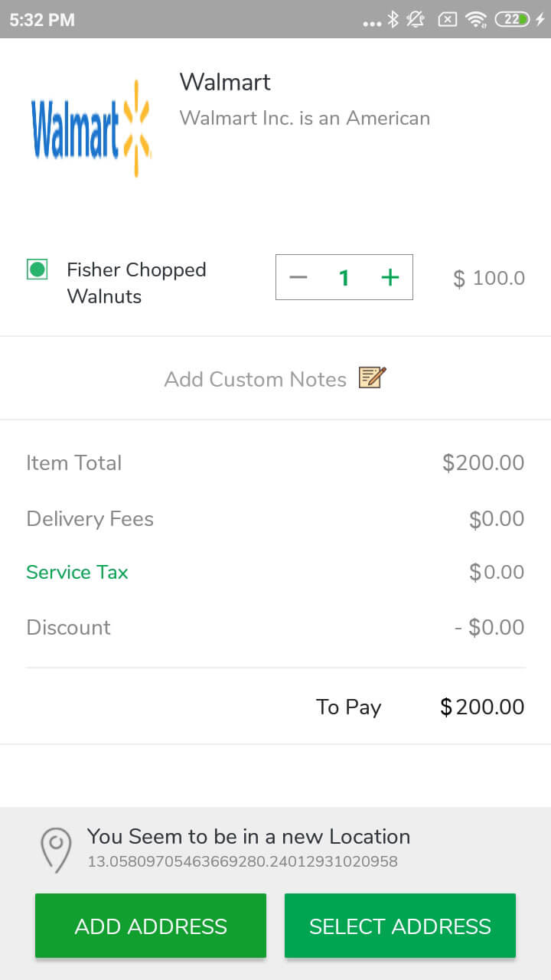Click the Wi-Fi signal icon
The height and width of the screenshot is (980, 551).
pyautogui.click(x=477, y=19)
